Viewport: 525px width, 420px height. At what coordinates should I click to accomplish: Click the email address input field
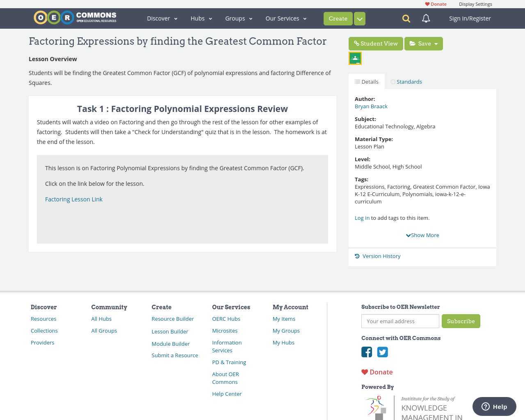tap(400, 322)
